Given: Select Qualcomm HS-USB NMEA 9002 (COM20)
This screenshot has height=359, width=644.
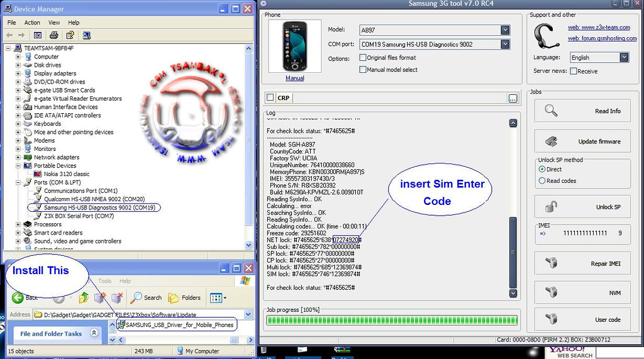Looking at the screenshot, I should 94,199.
